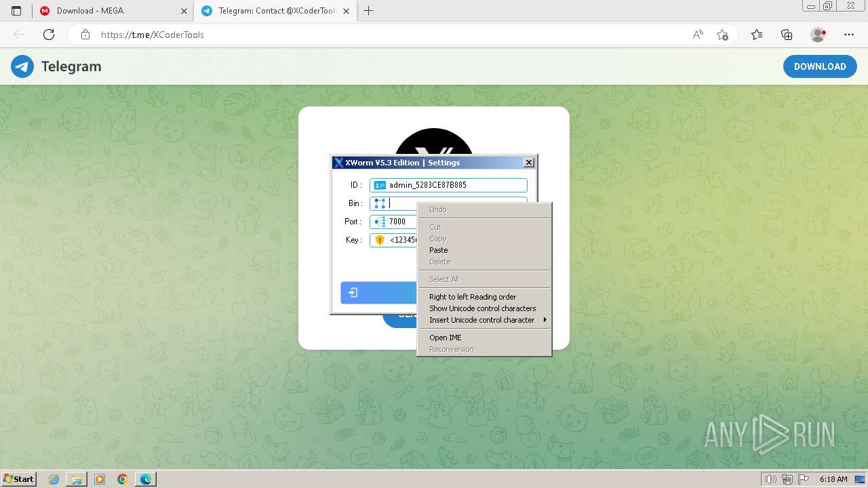This screenshot has height=488, width=868.
Task: Close the Download - MEGA tab
Action: point(184,11)
